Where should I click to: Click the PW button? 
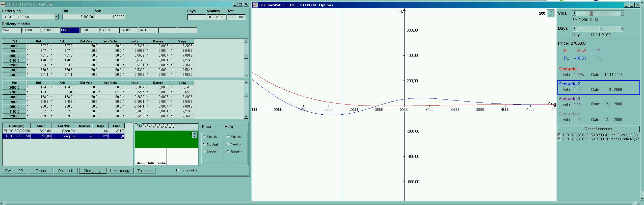[x=8, y=171]
